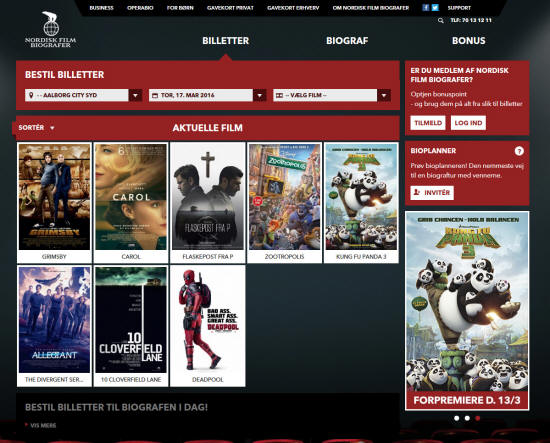Screen dimensions: 550x443
Task: Open the Bioplanner help question-mark icon
Action: coord(519,151)
